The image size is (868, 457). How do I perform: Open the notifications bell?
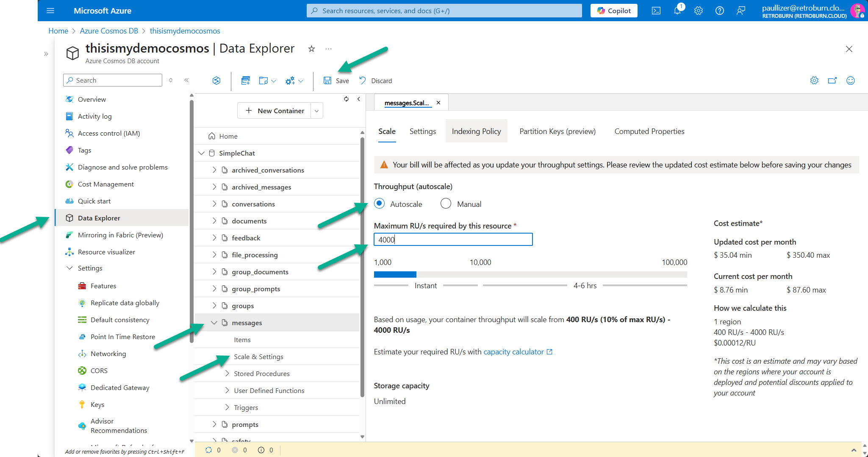click(677, 11)
